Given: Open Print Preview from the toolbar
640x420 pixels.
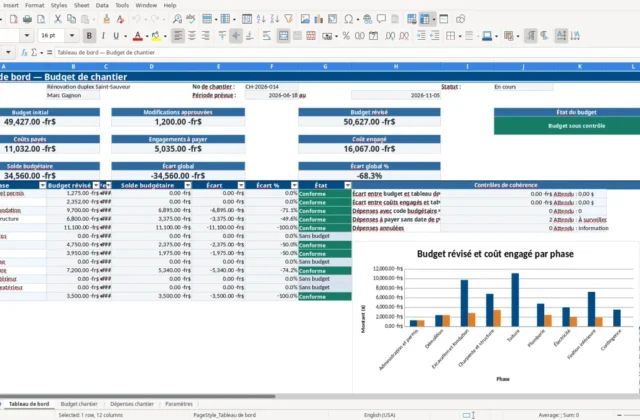Looking at the screenshot, I should 41,19.
